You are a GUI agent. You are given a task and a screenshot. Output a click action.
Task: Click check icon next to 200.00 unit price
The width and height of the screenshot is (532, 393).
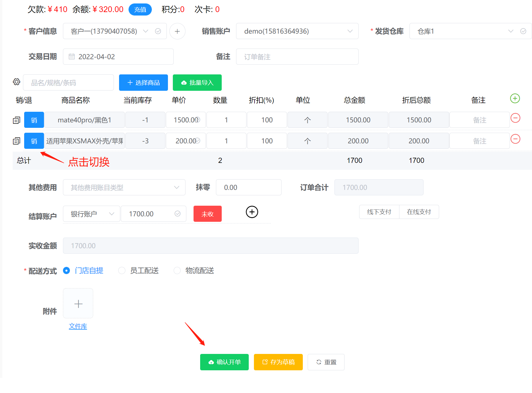198,141
